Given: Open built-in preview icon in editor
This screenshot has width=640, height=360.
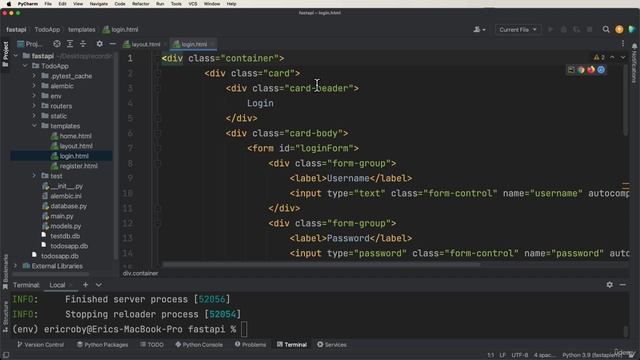Looking at the screenshot, I should [x=571, y=70].
